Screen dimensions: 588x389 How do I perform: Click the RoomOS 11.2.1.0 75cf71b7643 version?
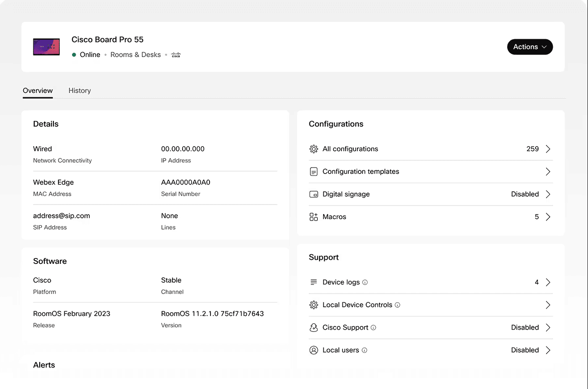coord(212,314)
